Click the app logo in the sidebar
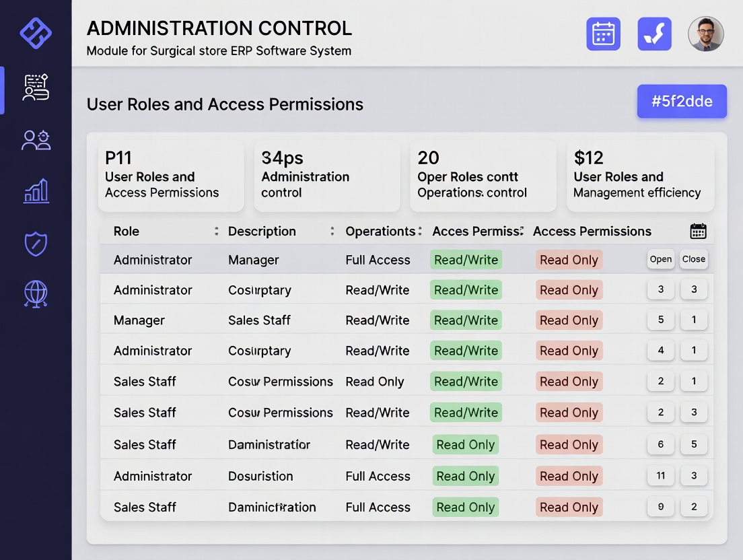 [x=36, y=32]
